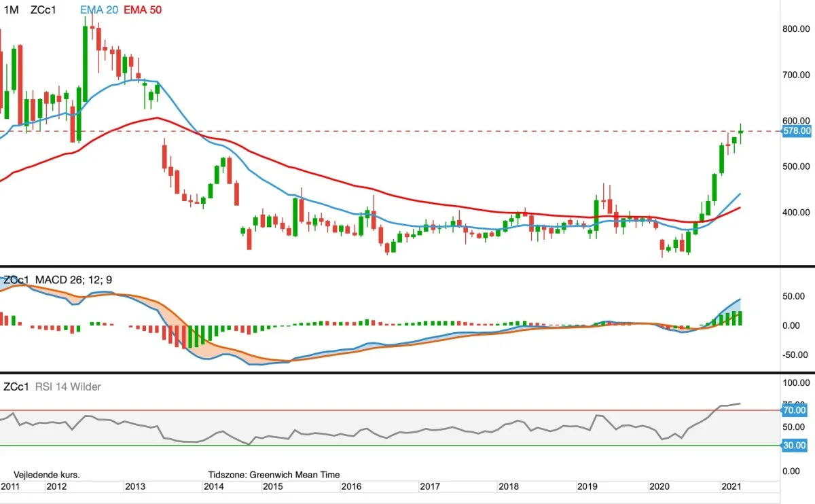Click the 2011 year marker on time axis
Image resolution: width=815 pixels, height=504 pixels.
10,486
